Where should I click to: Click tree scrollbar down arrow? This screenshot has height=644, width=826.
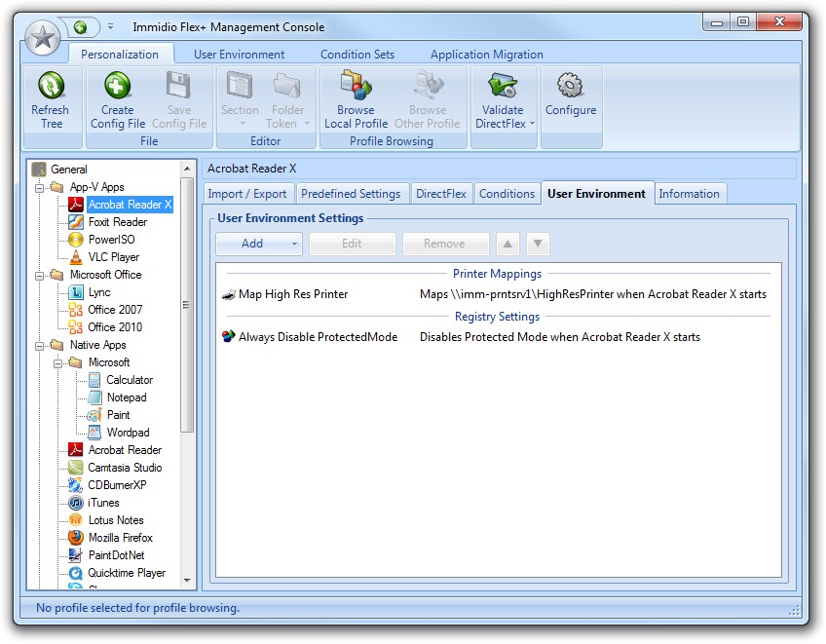[187, 581]
